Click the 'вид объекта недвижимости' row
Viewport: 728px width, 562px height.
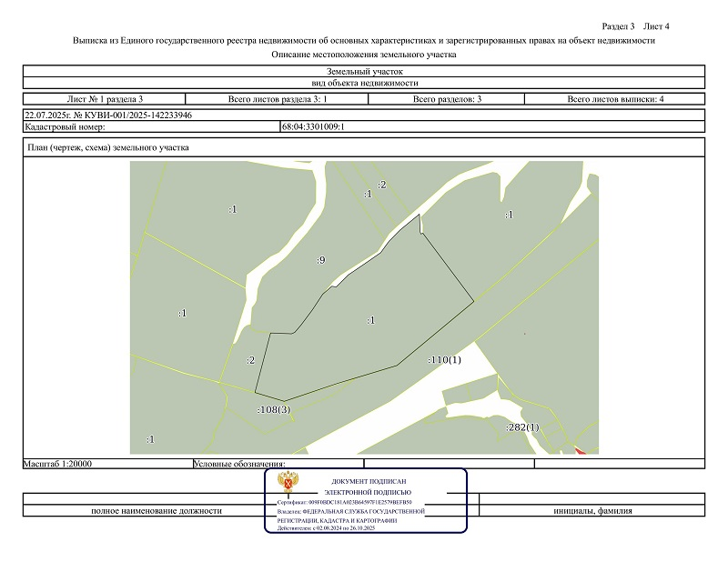(363, 83)
